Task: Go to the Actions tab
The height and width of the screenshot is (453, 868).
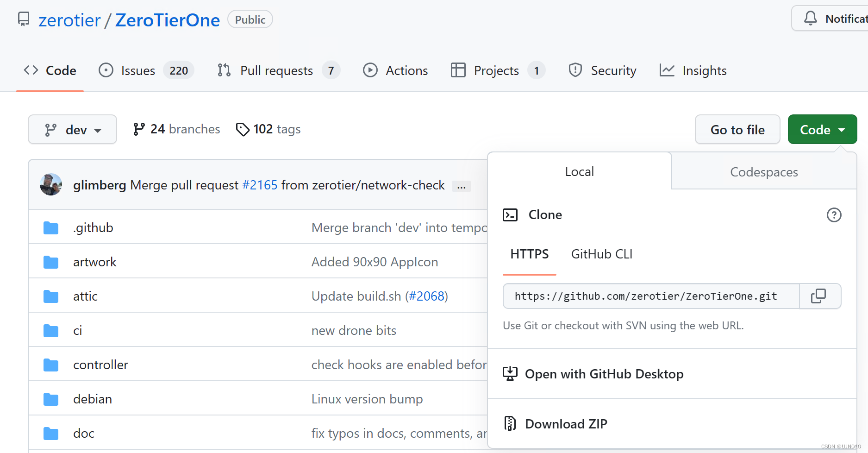Action: (395, 70)
